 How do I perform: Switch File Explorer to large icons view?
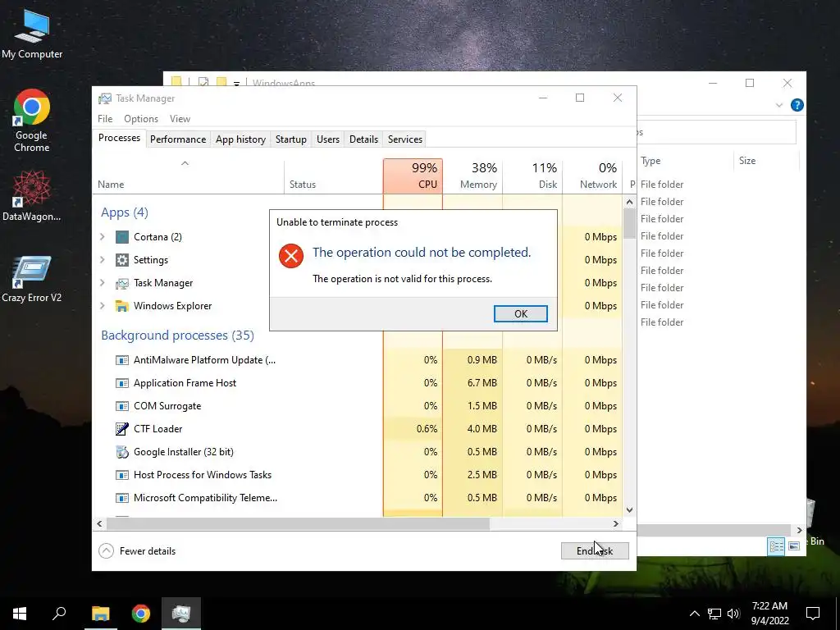(x=794, y=546)
